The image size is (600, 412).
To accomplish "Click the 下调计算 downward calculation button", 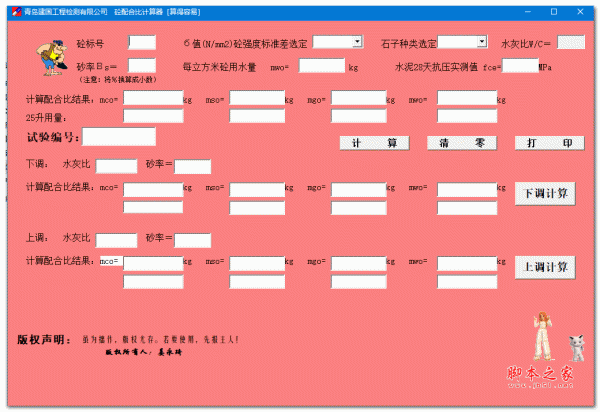I will pyautogui.click(x=545, y=193).
